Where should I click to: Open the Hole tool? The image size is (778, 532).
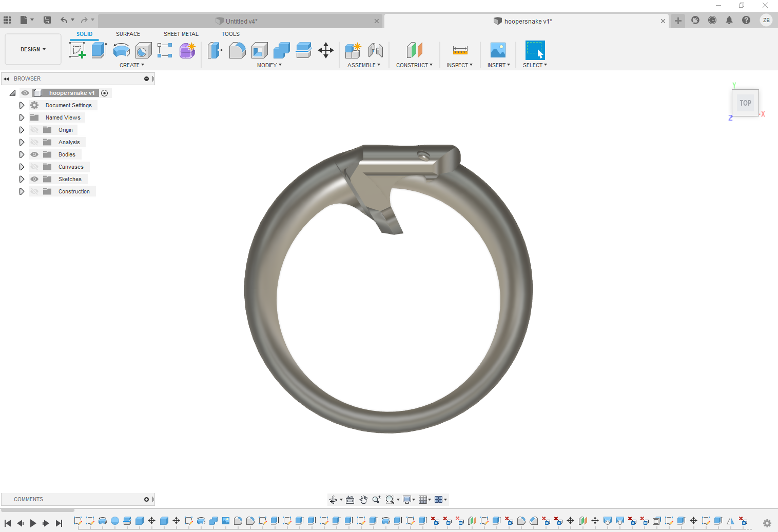(143, 50)
